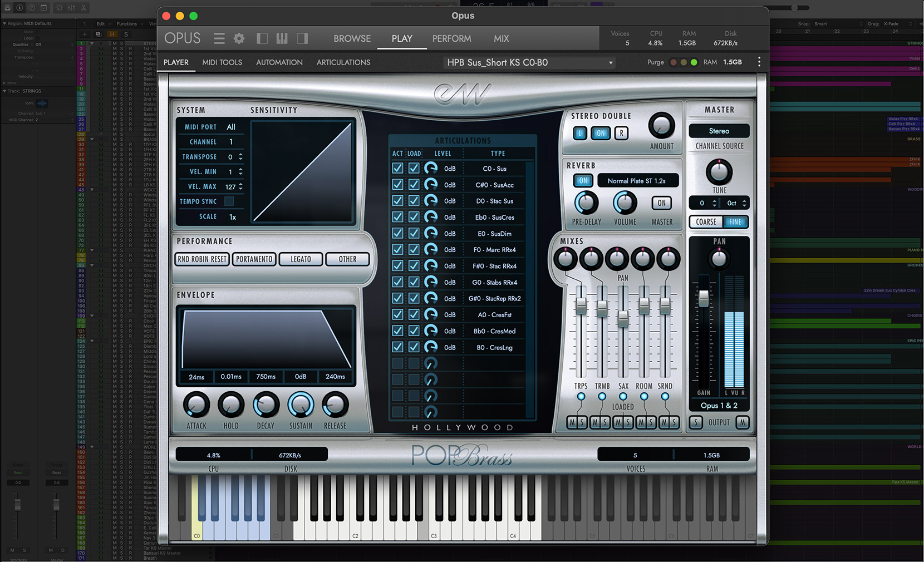Viewport: 924px width, 562px height.
Task: Click the red Purge indicator dot
Action: pyautogui.click(x=674, y=62)
